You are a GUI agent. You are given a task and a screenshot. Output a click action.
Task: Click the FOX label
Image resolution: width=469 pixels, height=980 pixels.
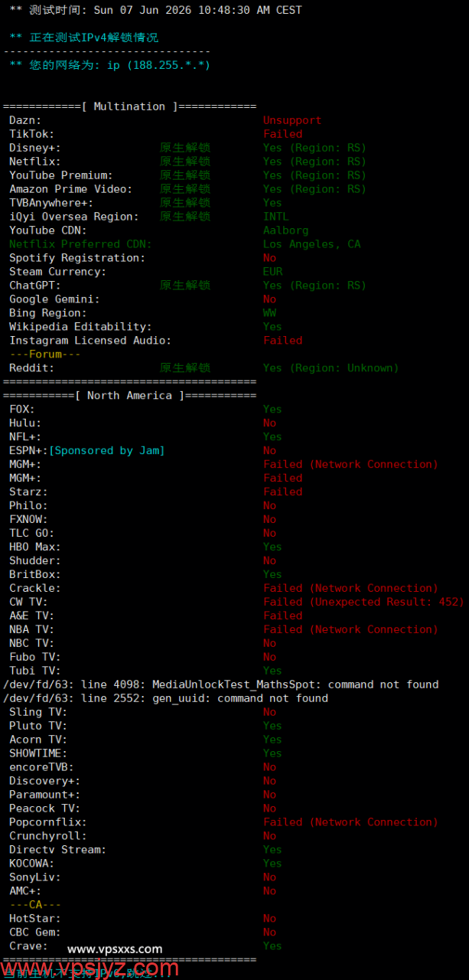pyautogui.click(x=22, y=410)
